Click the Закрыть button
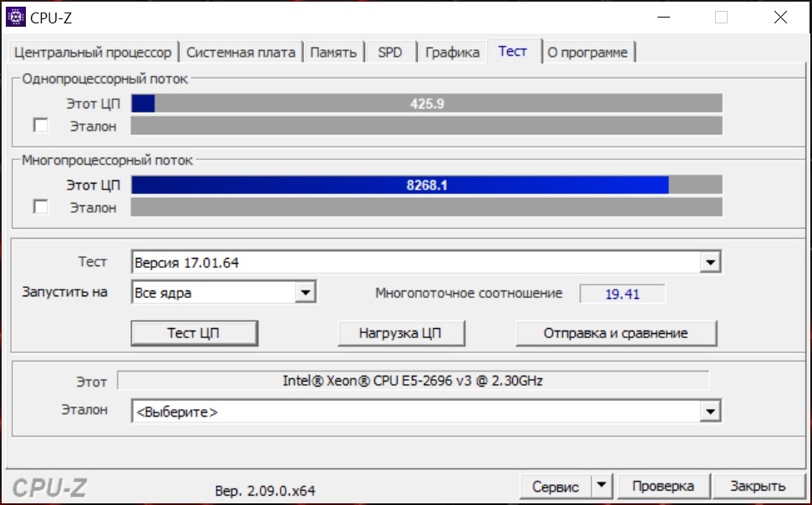812x505 pixels. click(x=758, y=487)
